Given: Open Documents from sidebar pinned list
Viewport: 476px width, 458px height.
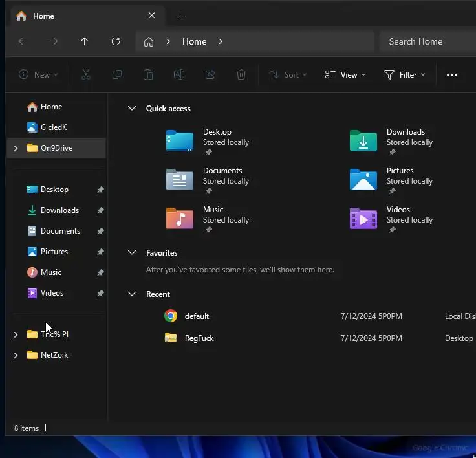Looking at the screenshot, I should coord(60,231).
